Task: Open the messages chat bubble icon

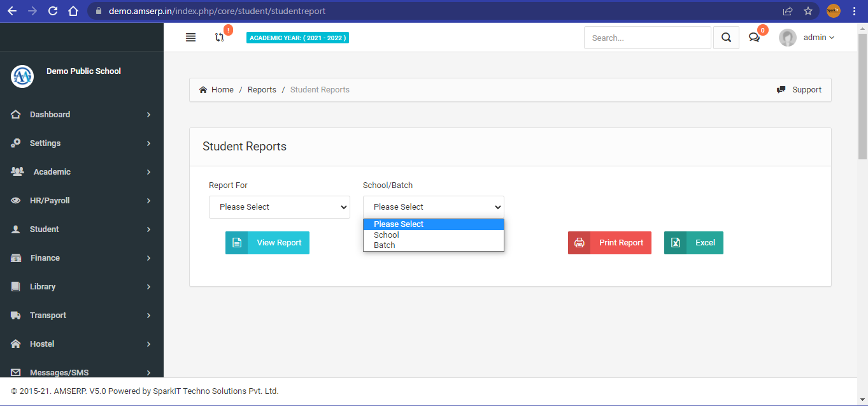Action: [754, 38]
